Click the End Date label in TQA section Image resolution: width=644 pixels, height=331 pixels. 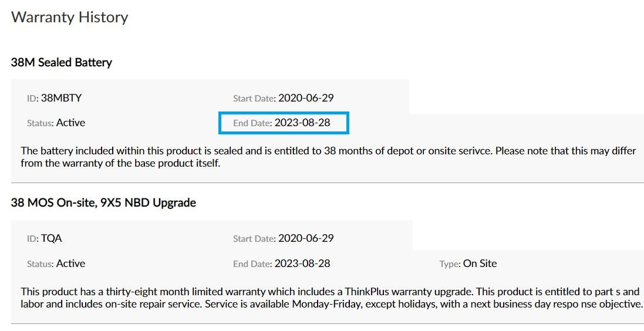(252, 264)
